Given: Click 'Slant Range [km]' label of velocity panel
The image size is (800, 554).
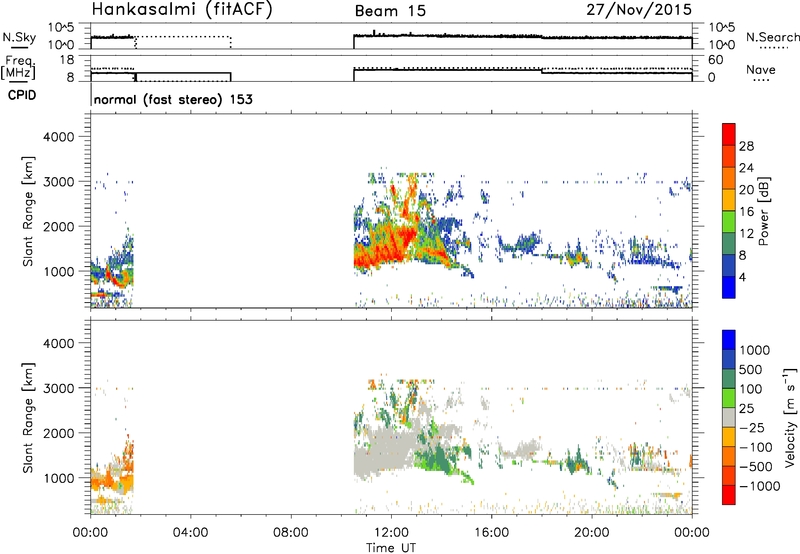Looking at the screenshot, I should (x=28, y=418).
